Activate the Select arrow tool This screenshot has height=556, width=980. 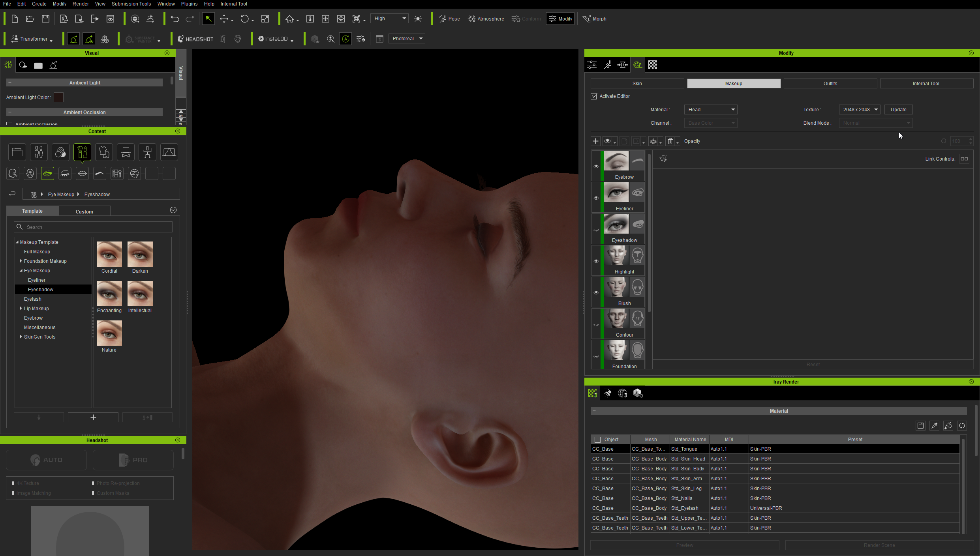click(x=208, y=19)
